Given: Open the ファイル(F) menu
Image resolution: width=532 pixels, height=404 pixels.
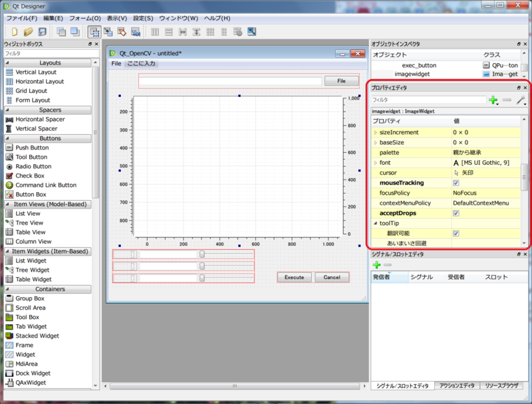Looking at the screenshot, I should pyautogui.click(x=22, y=19).
